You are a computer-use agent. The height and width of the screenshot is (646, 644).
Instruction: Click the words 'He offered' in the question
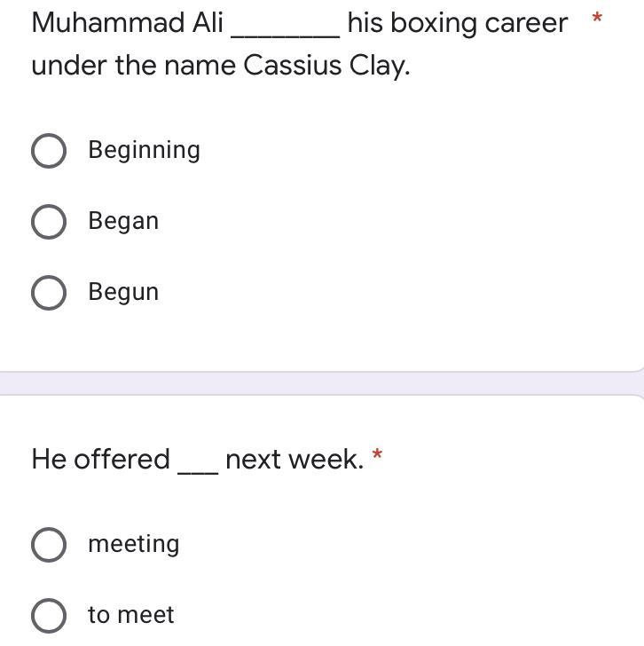click(x=100, y=460)
